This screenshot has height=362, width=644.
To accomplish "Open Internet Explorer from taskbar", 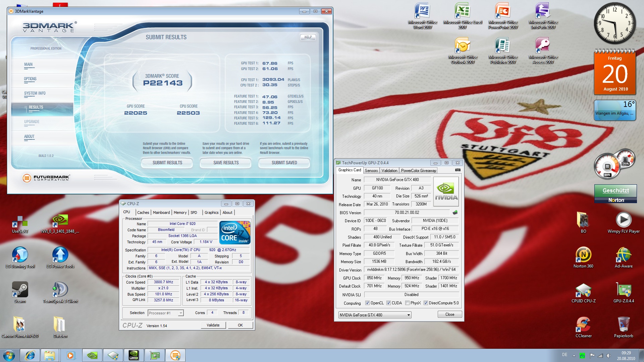I will [x=30, y=355].
